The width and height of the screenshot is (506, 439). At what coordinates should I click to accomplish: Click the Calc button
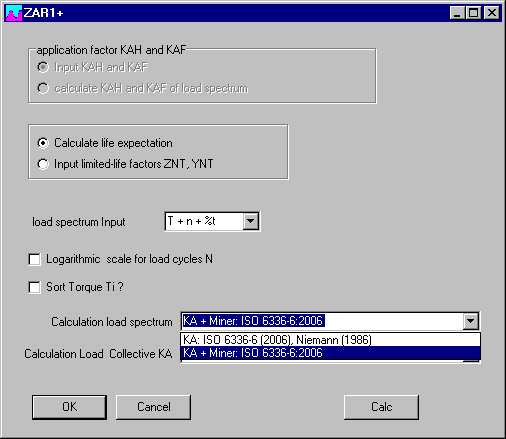pos(381,407)
